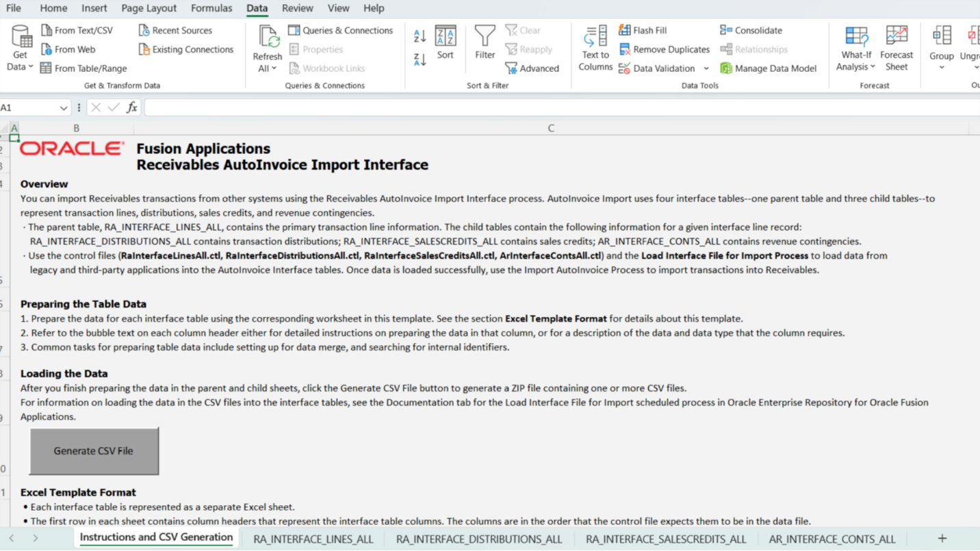Open Data Validation
The image size is (980, 551).
pyautogui.click(x=657, y=68)
